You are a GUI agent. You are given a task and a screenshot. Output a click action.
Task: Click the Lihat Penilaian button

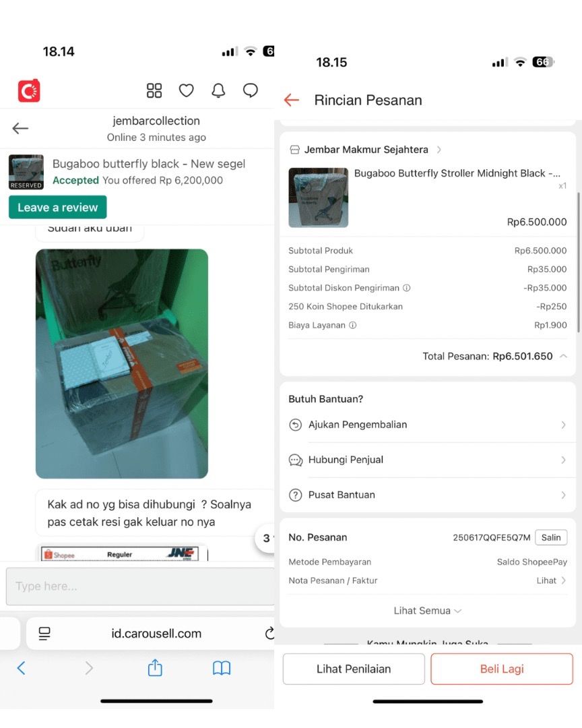click(354, 669)
